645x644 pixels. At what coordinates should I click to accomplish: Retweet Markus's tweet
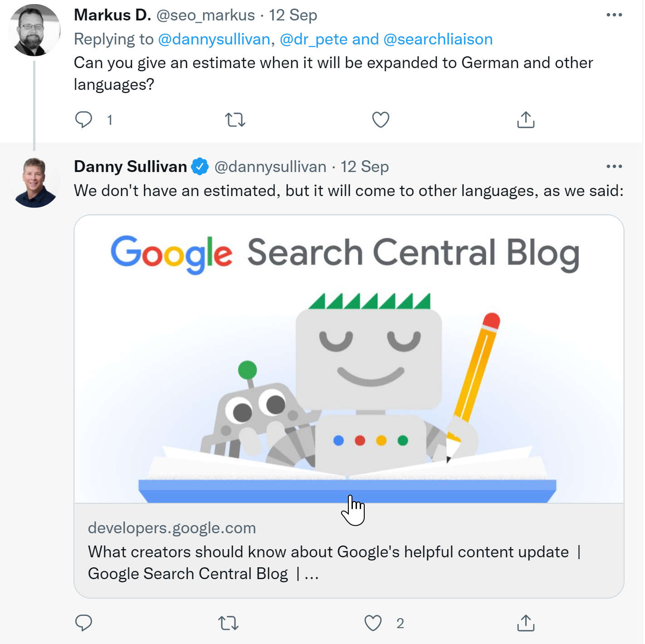pos(235,119)
